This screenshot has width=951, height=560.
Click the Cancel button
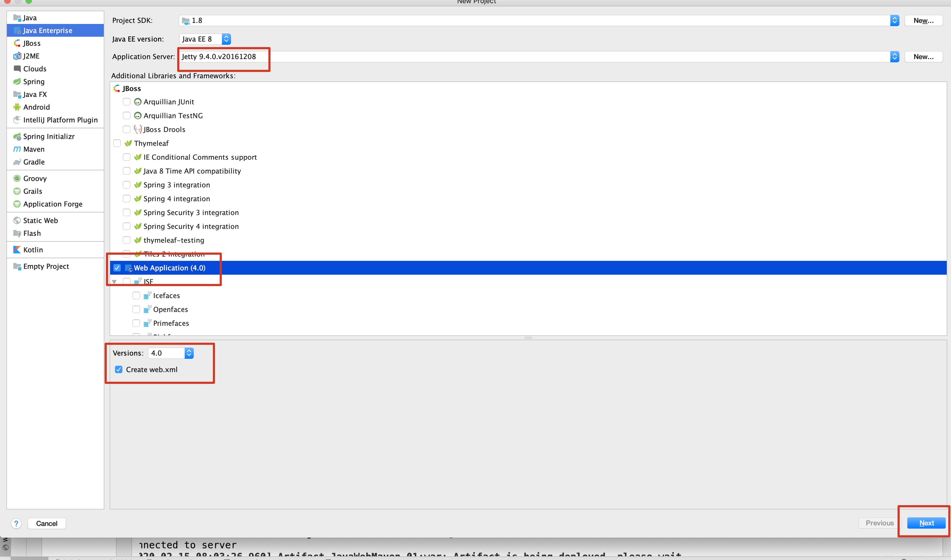(46, 523)
